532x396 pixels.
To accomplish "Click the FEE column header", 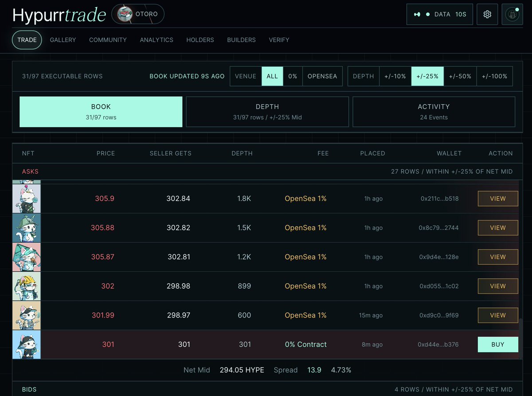I will 323,153.
